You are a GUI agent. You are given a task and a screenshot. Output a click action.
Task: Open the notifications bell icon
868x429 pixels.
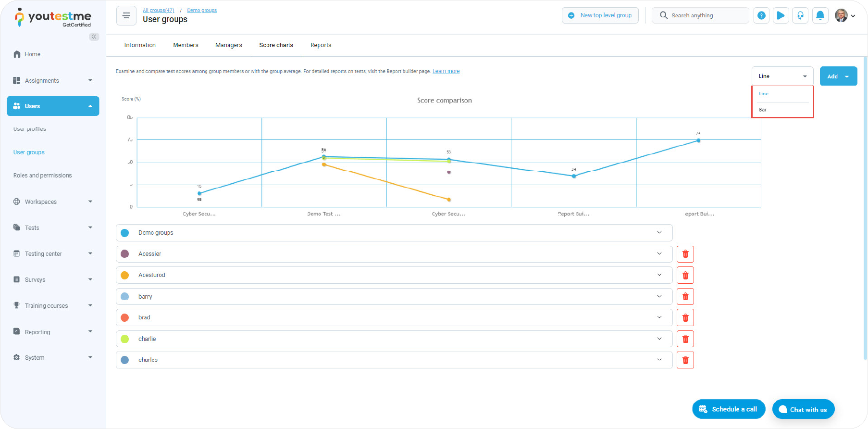820,15
